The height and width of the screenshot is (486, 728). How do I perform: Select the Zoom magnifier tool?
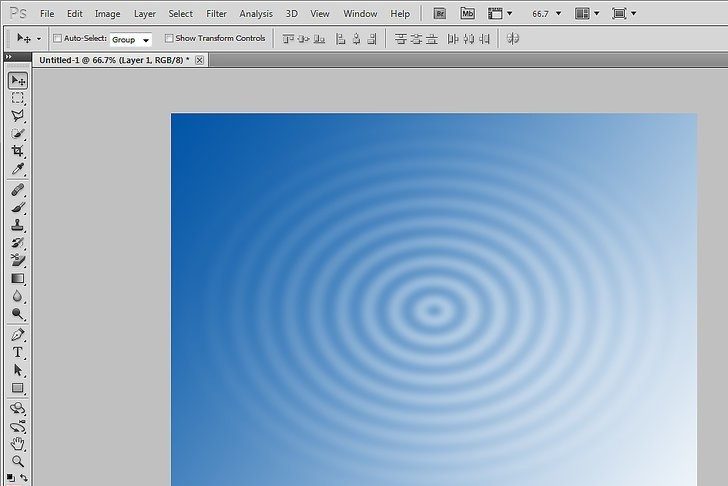coord(18,461)
